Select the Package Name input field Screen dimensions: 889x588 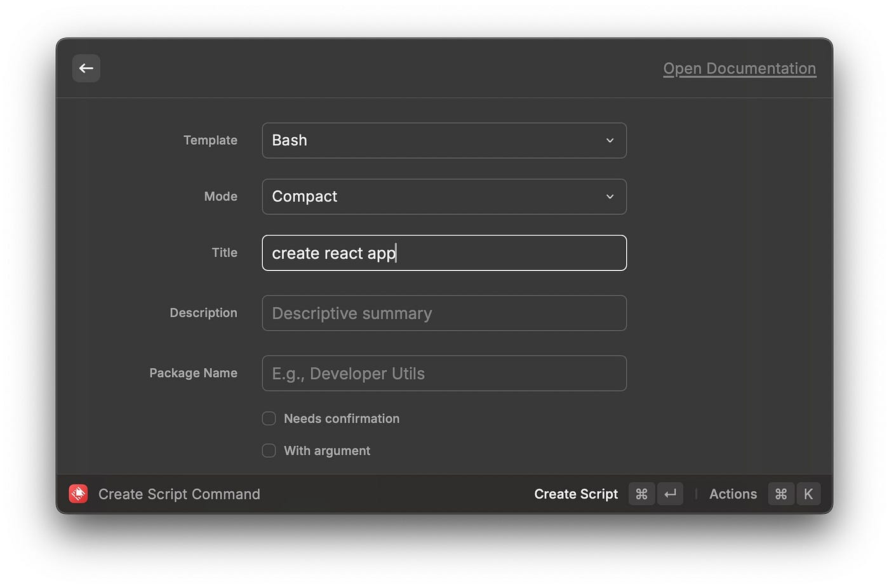444,373
